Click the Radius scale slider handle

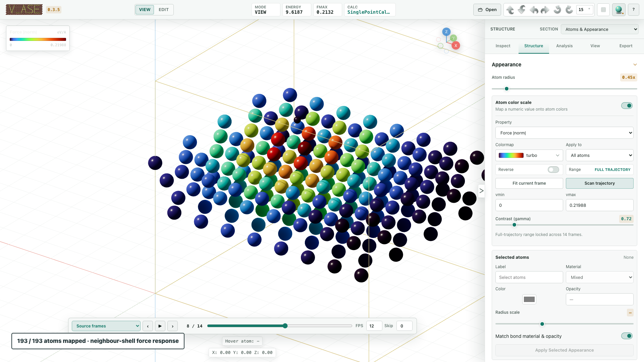pos(542,324)
